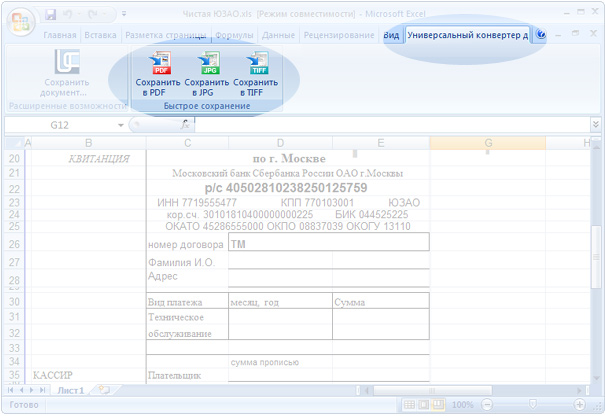Select the Лист1 sheet tab

point(71,391)
